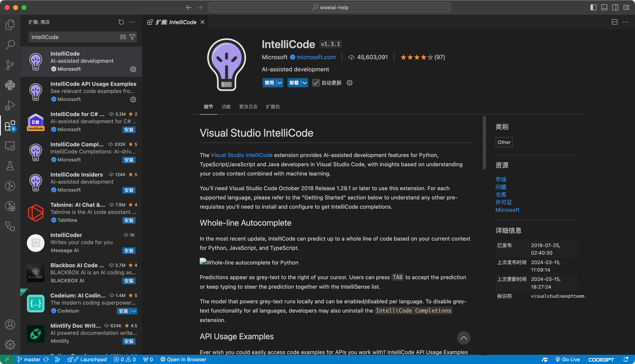635x364 pixels.
Task: Open the Run and Debug view
Action: tap(10, 105)
